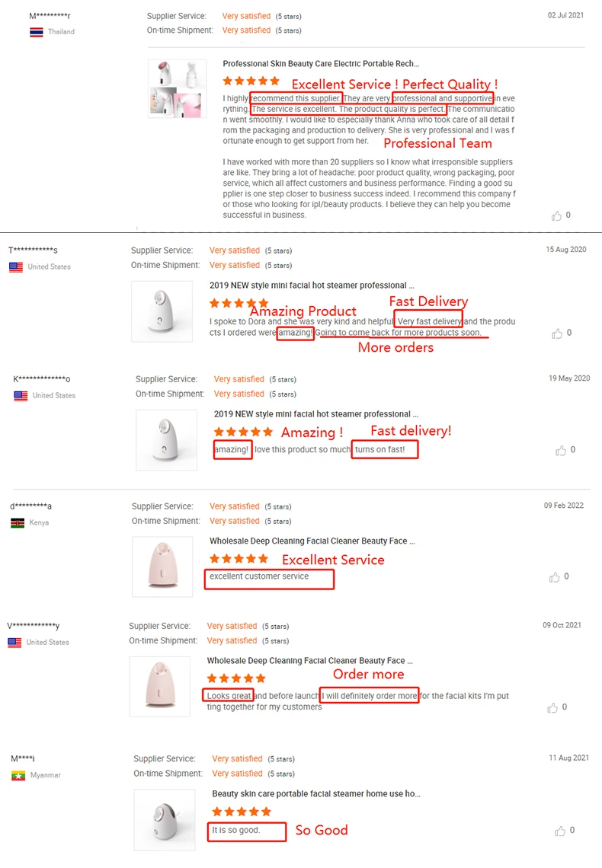Open white steamer thumbnail in 19 May 2020 review

click(166, 440)
